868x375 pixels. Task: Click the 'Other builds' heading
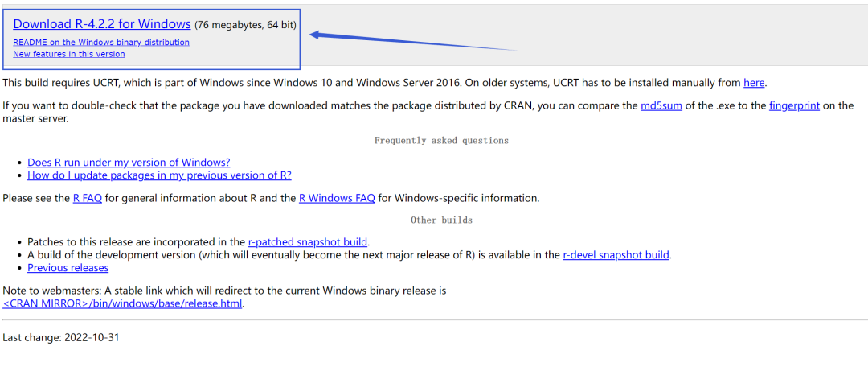(441, 220)
